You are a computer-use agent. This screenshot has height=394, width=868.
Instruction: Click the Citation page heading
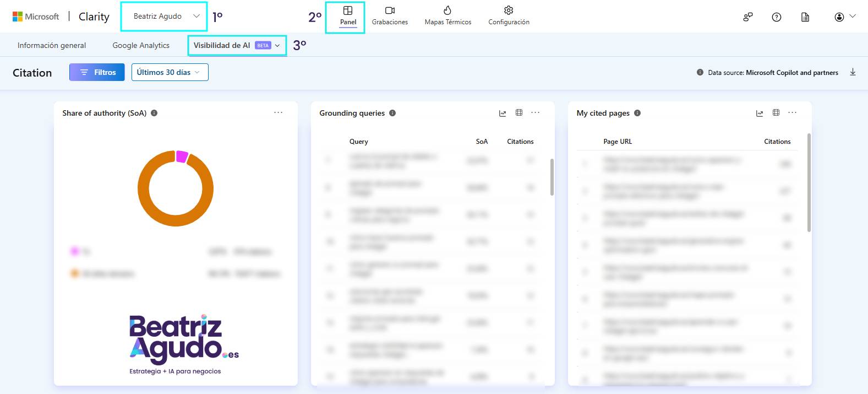(32, 73)
